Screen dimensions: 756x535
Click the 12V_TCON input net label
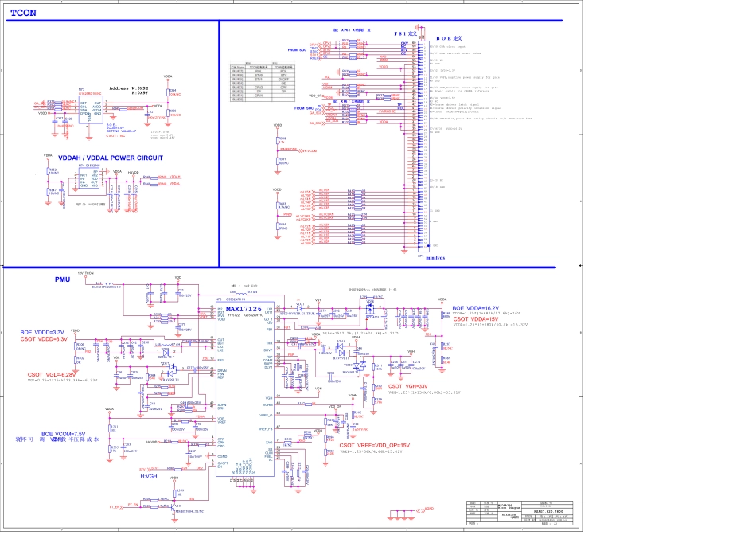point(85,272)
